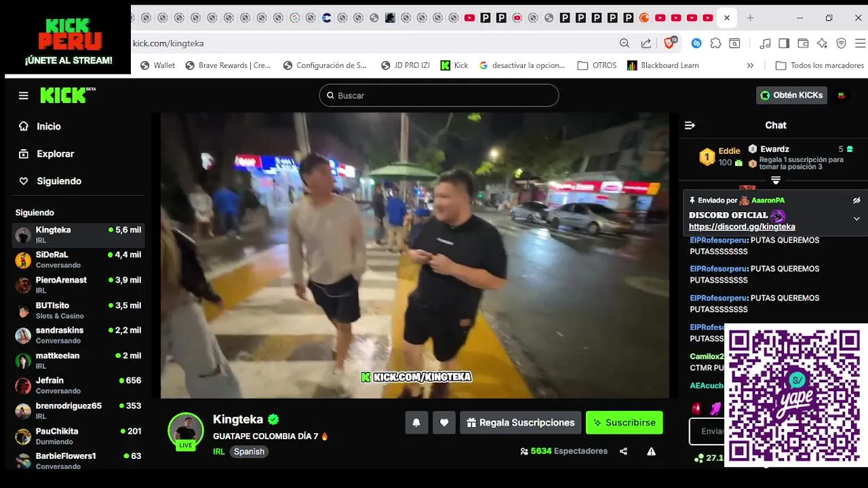The height and width of the screenshot is (488, 868).
Task: Select the sandraskins channel in sidebar
Action: [79, 335]
